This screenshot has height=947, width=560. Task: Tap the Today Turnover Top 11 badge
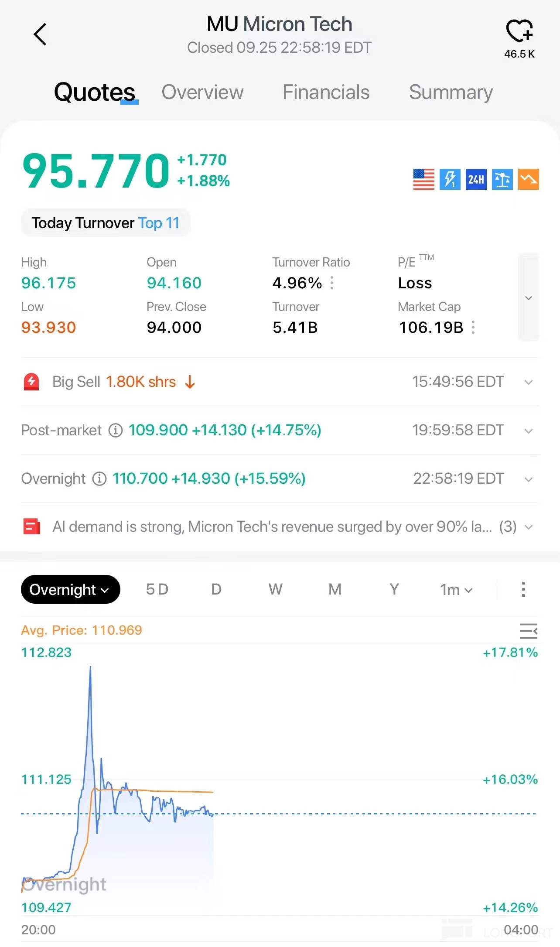pos(106,223)
